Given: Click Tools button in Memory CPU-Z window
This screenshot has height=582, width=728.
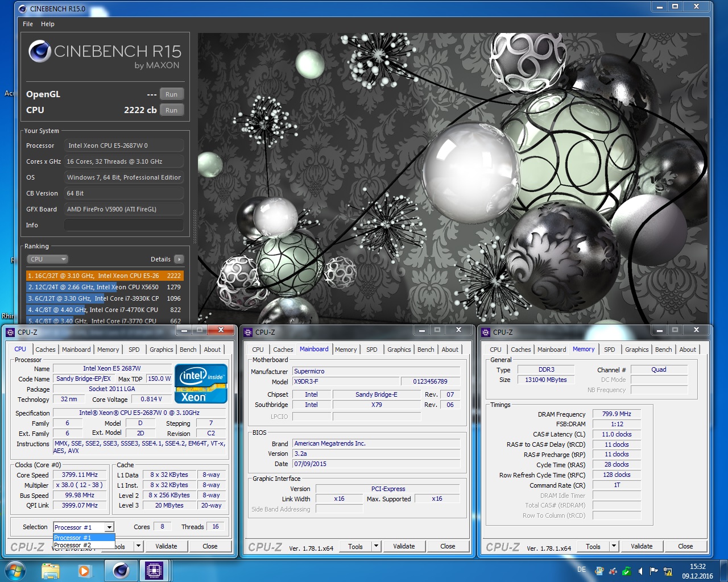Looking at the screenshot, I should point(593,546).
